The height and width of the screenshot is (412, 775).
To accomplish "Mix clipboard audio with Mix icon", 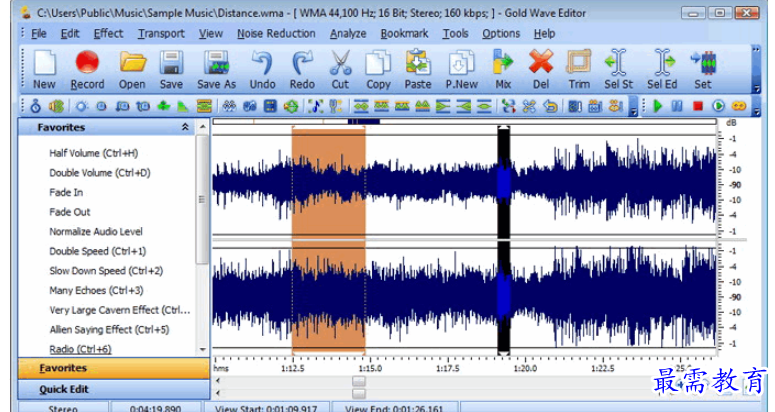I will 503,69.
